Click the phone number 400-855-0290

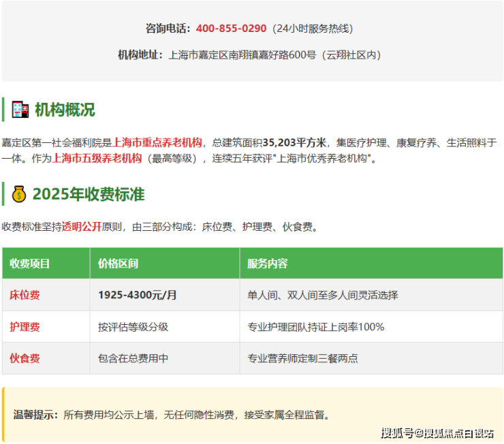tap(231, 29)
